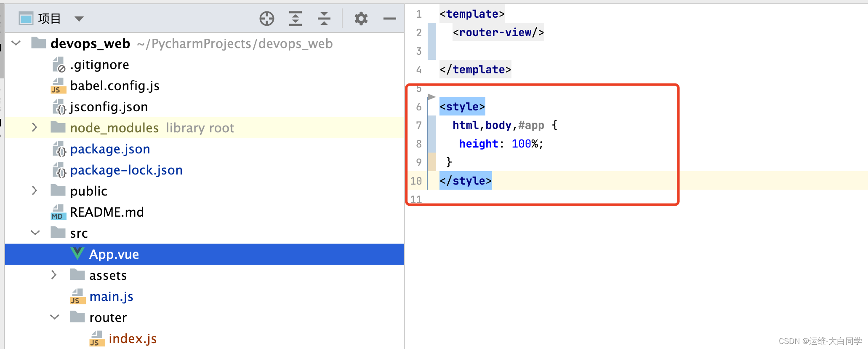Click the closing template tag on line 4

tap(475, 70)
